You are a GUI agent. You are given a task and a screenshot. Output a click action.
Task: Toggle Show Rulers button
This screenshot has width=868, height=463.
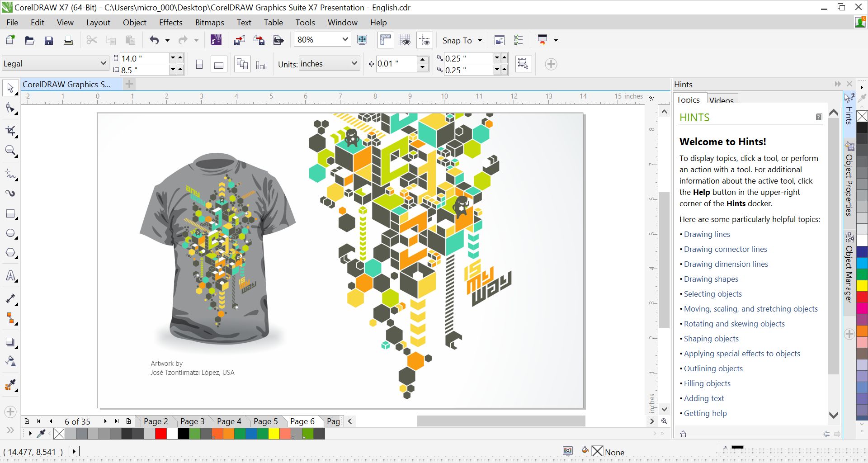(385, 40)
